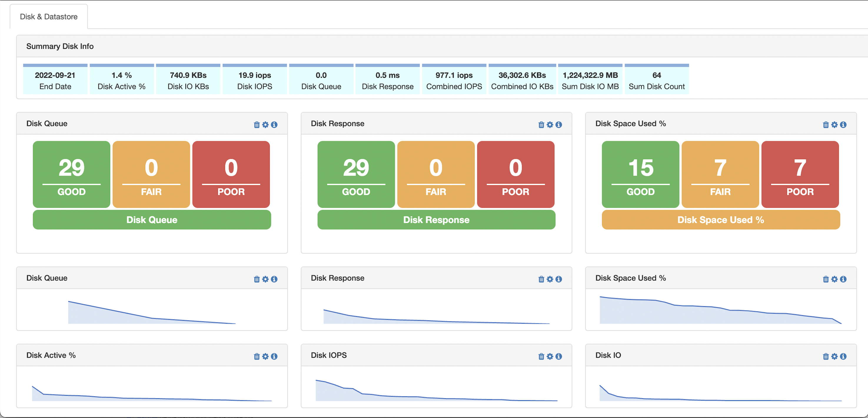Delete the Disk Response gauge widget

(x=541, y=125)
